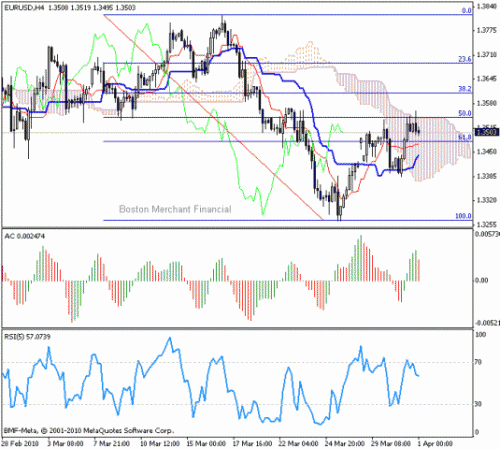The width and height of the screenshot is (500, 449).
Task: Click the 70 level on RSI scale
Action: (478, 362)
